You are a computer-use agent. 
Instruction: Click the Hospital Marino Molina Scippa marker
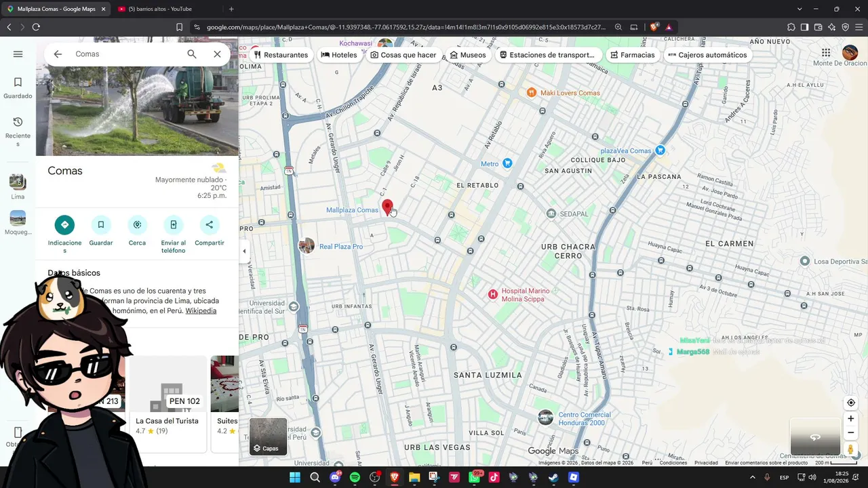click(x=493, y=294)
